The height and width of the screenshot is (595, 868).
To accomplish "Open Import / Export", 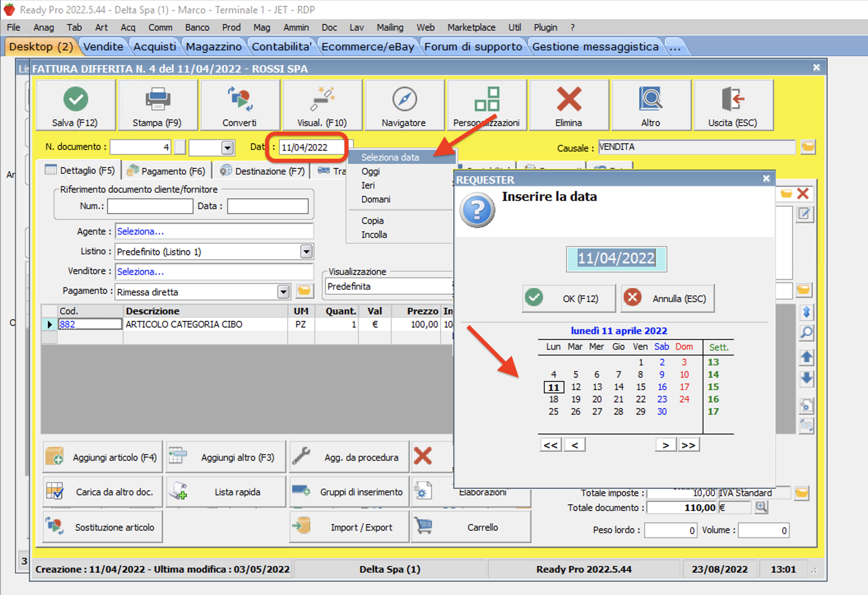I will [x=349, y=527].
